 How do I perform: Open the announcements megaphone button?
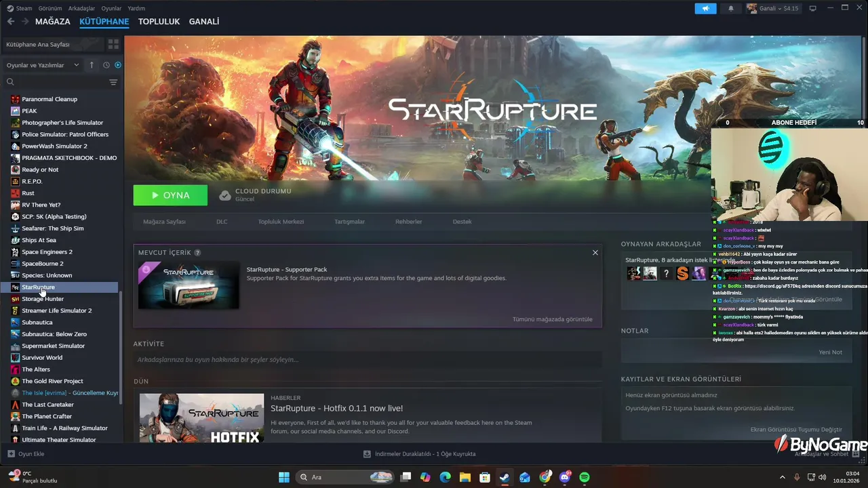click(705, 8)
